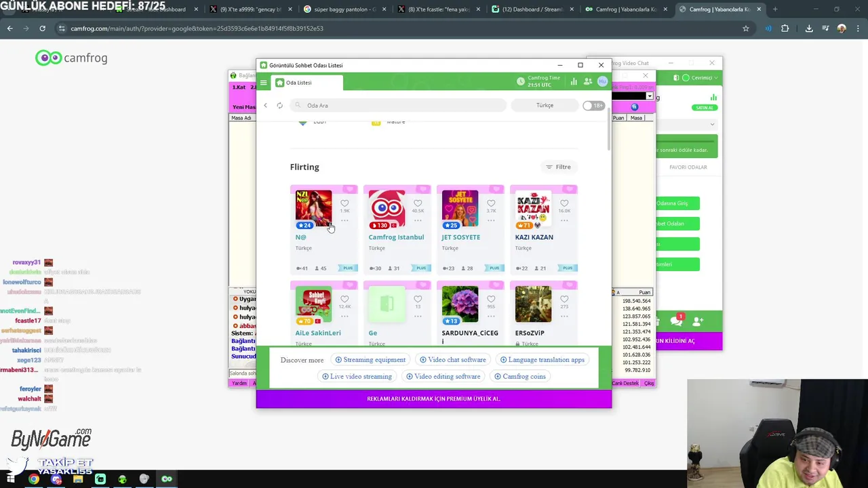Open the JET SOSYETE room title

460,237
